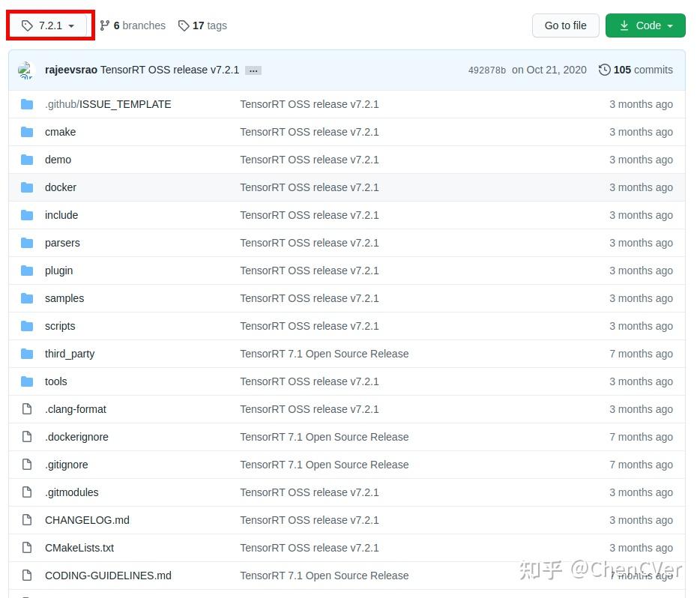Open the green Code dropdown
This screenshot has height=598, width=700.
click(x=645, y=25)
